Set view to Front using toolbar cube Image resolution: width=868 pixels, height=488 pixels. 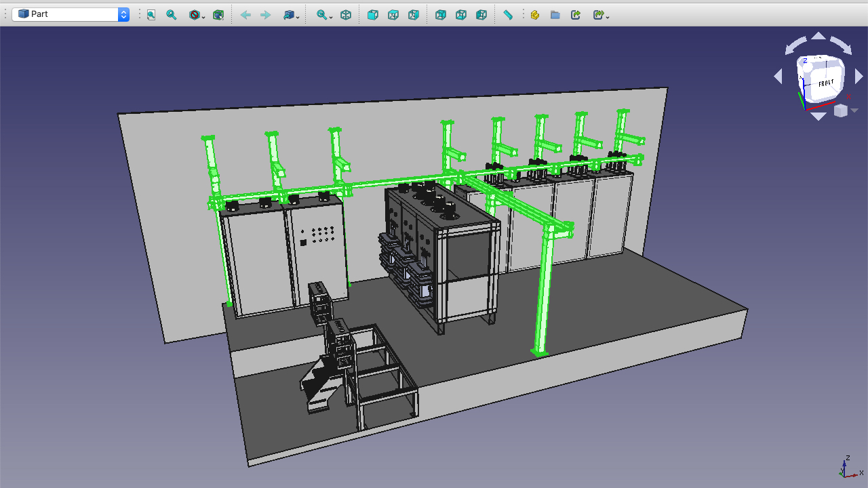click(373, 14)
